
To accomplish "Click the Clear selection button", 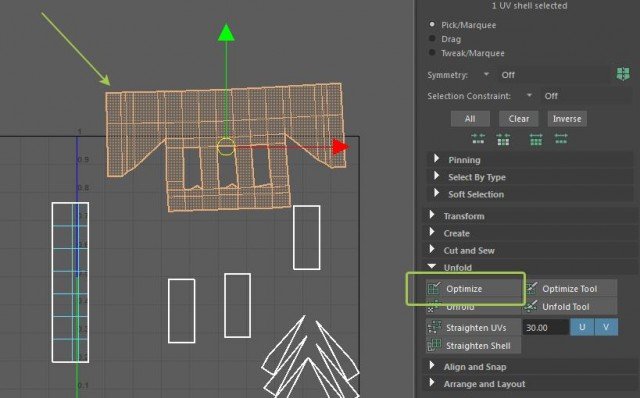I will 519,119.
